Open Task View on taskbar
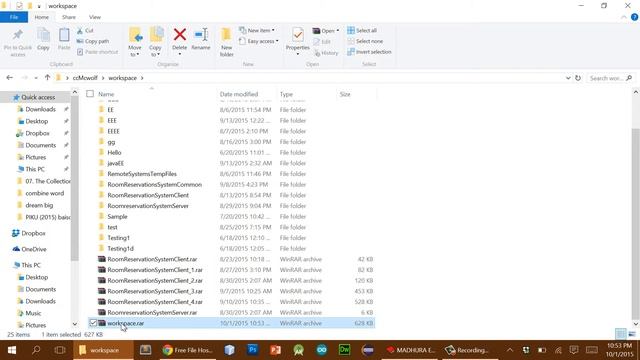This screenshot has height=360, width=640. click(x=60, y=350)
